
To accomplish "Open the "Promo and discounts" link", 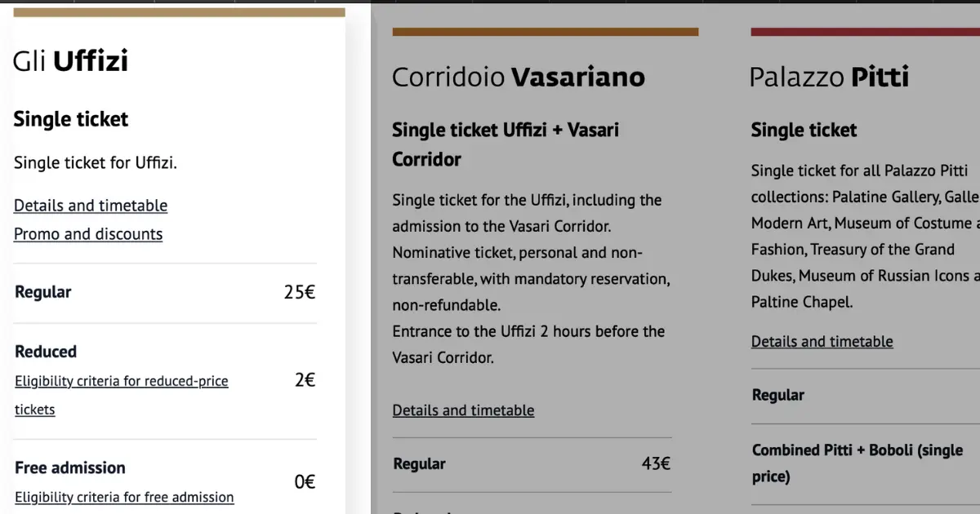I will (88, 234).
